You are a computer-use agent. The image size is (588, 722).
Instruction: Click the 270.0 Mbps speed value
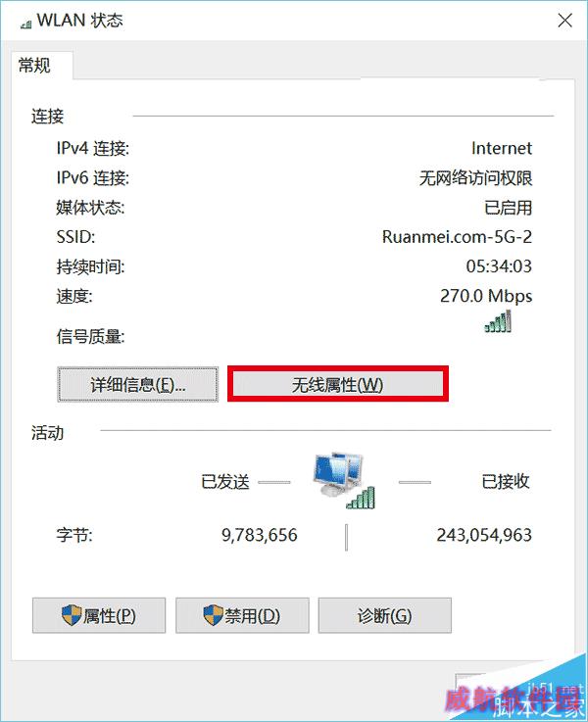[486, 296]
